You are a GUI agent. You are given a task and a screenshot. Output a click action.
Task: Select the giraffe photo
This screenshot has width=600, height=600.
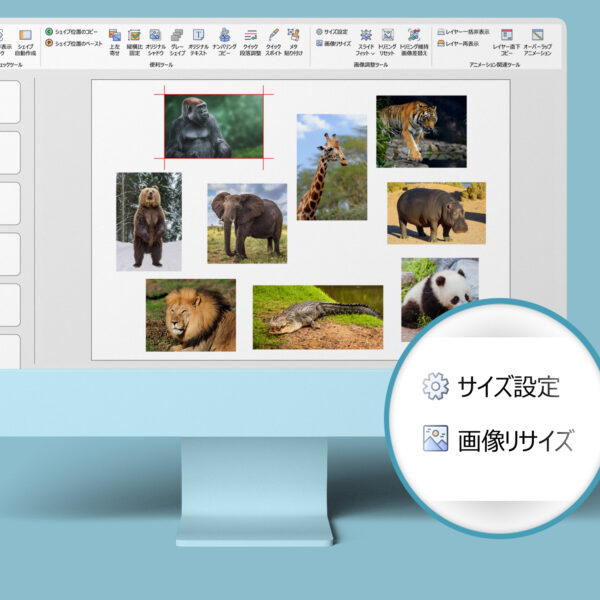click(332, 167)
